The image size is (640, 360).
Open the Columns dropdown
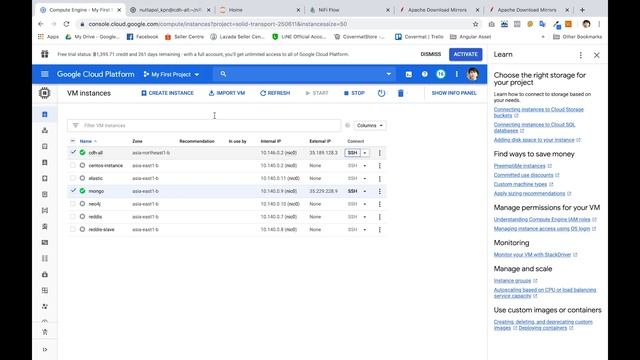pyautogui.click(x=369, y=125)
